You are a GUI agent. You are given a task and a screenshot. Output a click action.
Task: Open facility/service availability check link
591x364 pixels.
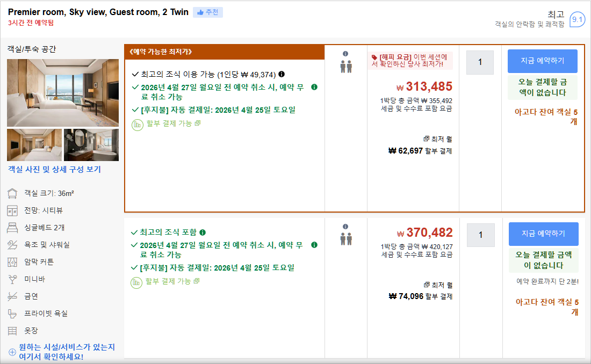coord(67,352)
